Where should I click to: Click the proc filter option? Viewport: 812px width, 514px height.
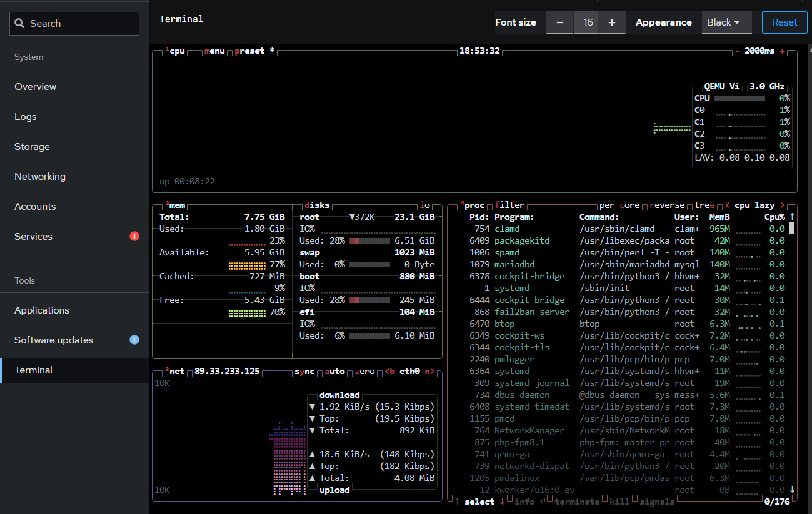coord(509,205)
